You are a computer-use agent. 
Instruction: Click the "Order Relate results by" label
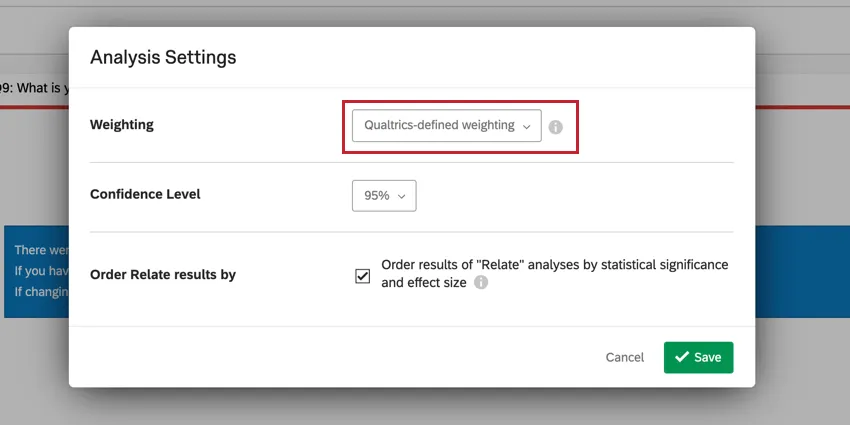(x=163, y=274)
